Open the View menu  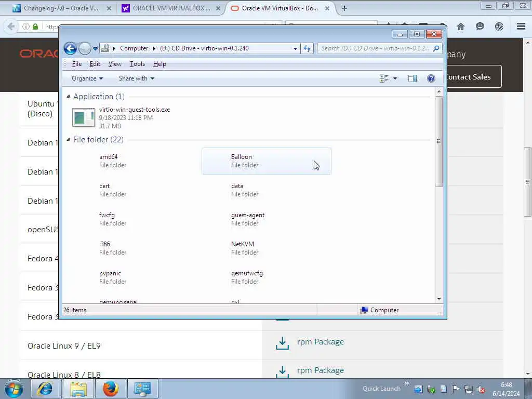(115, 64)
